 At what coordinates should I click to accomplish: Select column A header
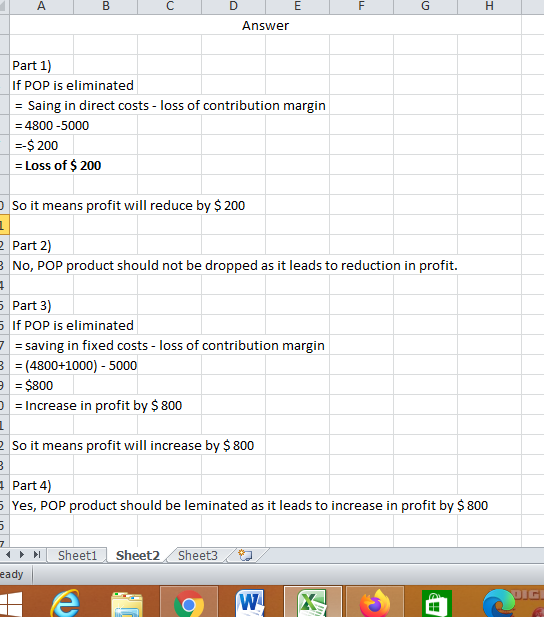pos(41,6)
